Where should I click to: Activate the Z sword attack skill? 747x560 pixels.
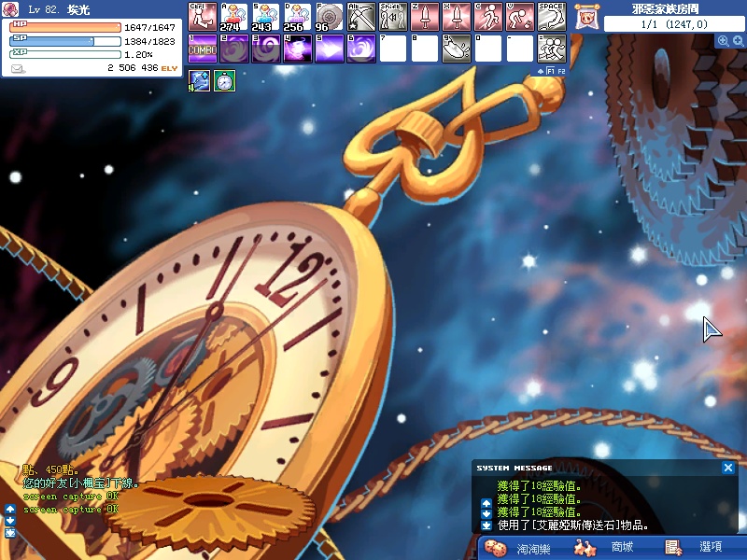(425, 17)
